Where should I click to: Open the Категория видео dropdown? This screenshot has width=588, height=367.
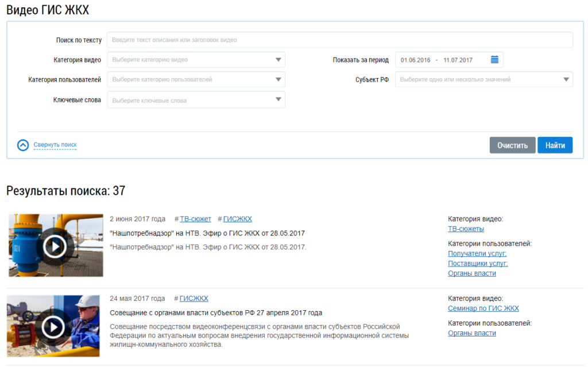(x=196, y=60)
